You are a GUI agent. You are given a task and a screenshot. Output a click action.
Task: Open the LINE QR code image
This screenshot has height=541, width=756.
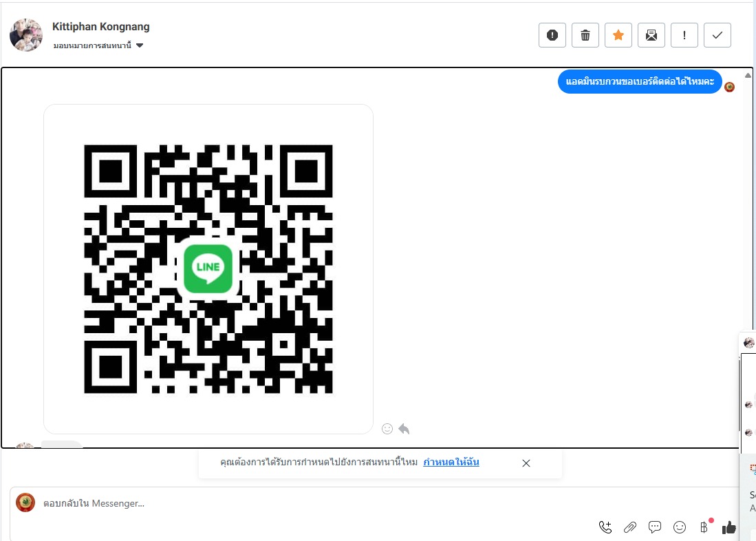pyautogui.click(x=208, y=269)
